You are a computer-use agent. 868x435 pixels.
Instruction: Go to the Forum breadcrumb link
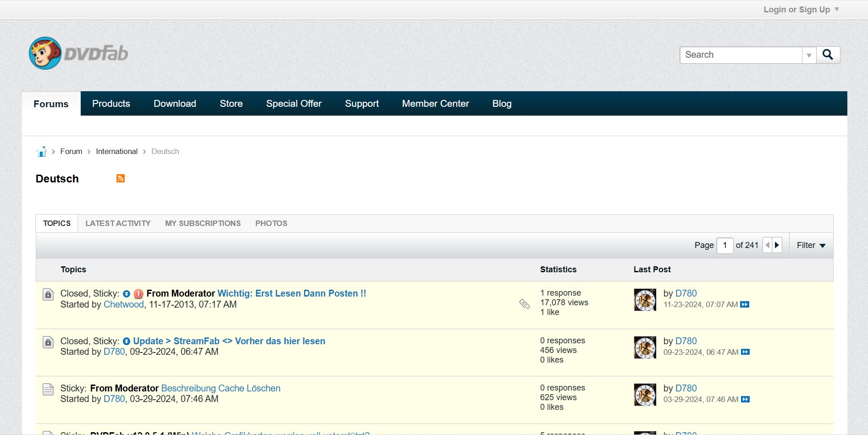point(71,151)
